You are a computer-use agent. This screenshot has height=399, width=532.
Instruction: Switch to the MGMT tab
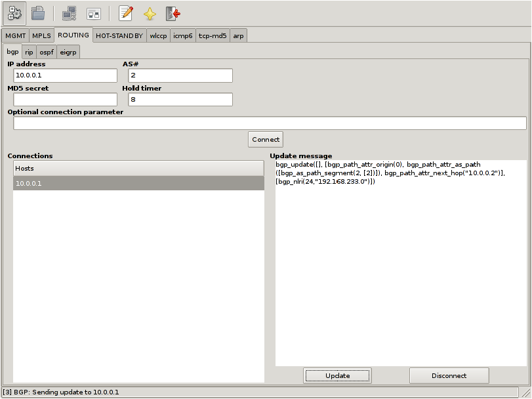(x=16, y=35)
